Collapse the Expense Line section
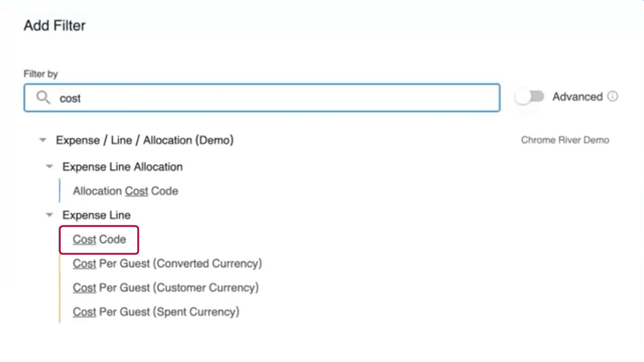This screenshot has width=644, height=362. (x=49, y=215)
